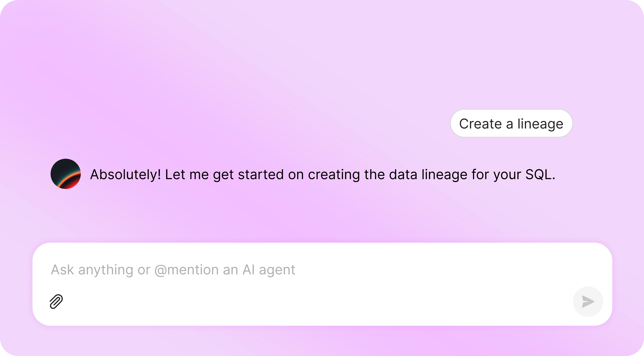Click the word "Create" in the user message
Viewport: 644px width, 356px height.
pyautogui.click(x=480, y=124)
